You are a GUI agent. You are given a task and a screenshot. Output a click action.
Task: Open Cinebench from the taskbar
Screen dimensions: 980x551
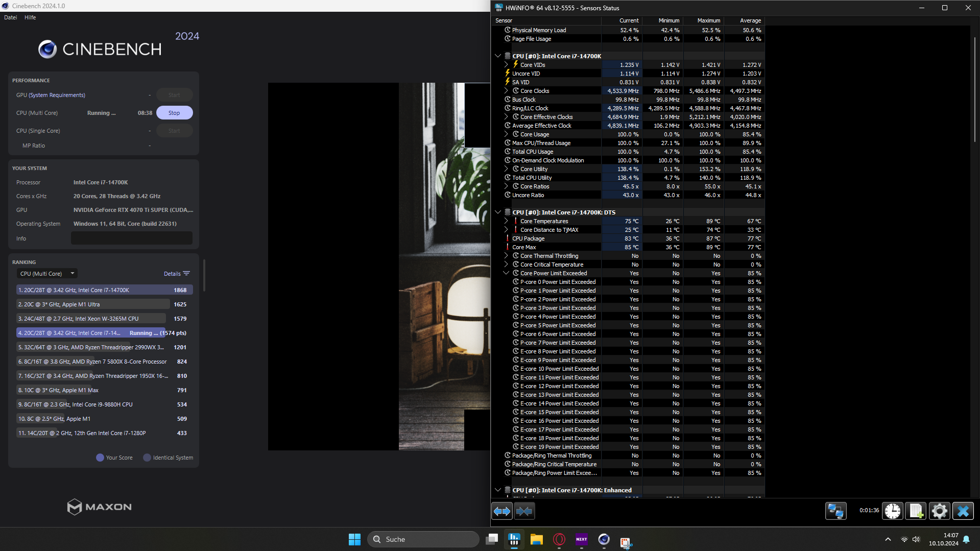click(604, 539)
